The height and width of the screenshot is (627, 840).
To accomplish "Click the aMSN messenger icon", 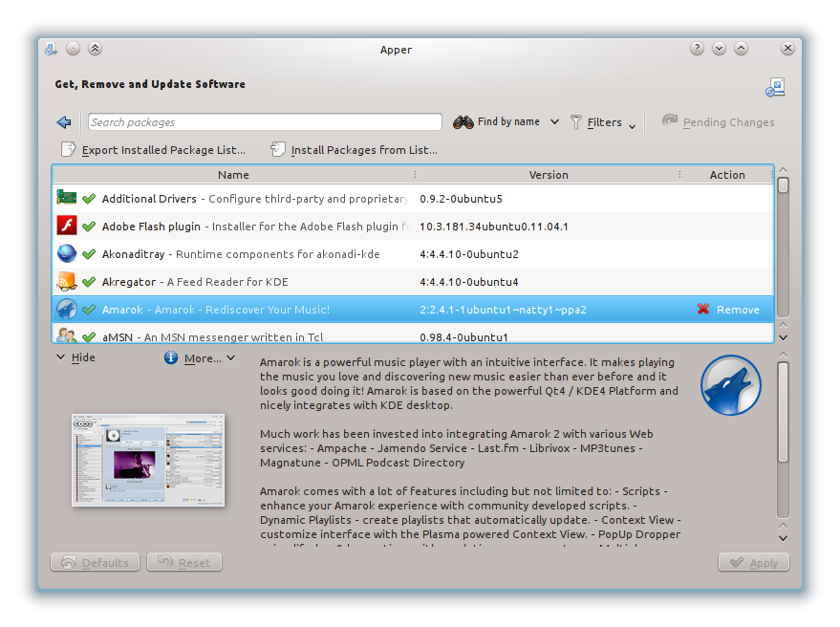I will 67,335.
